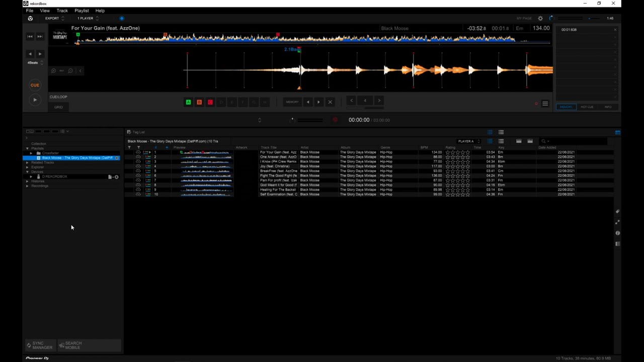Open the Playlist menu

click(x=82, y=11)
